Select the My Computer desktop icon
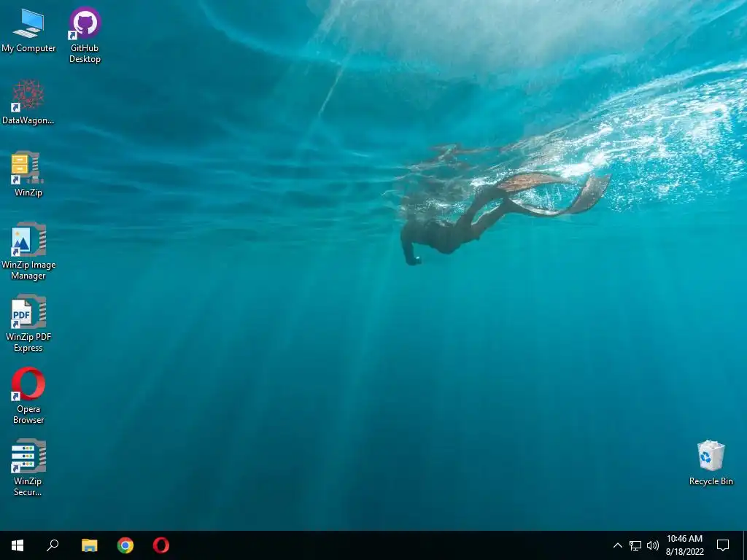The width and height of the screenshot is (747, 560). click(x=28, y=31)
